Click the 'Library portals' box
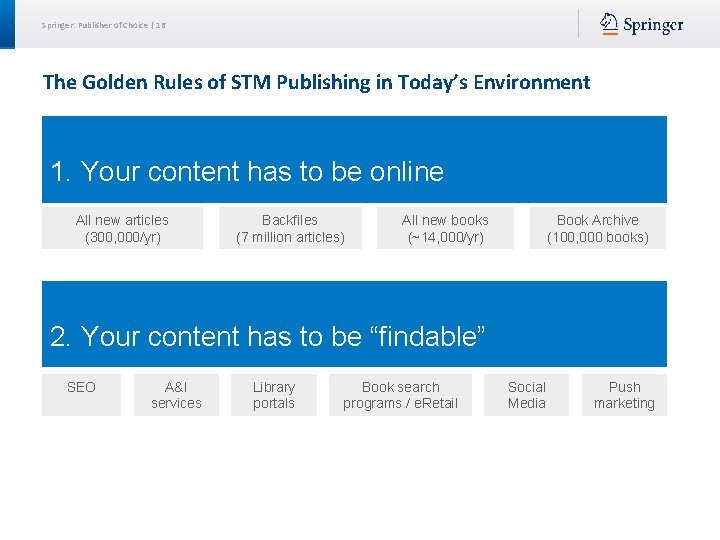This screenshot has width=720, height=540. pyautogui.click(x=274, y=395)
